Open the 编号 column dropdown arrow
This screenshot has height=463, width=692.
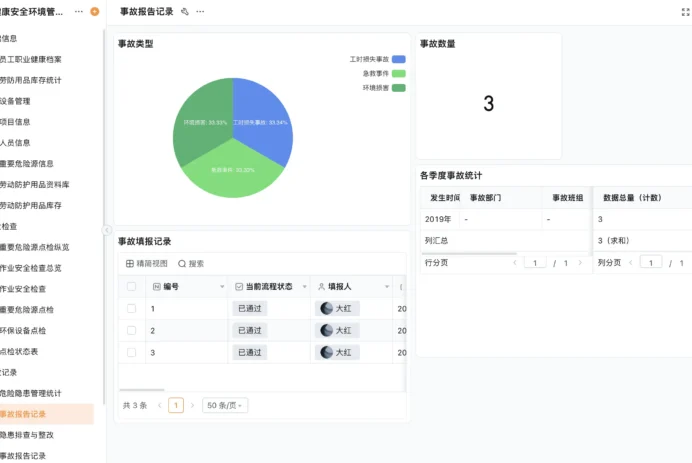[222, 287]
